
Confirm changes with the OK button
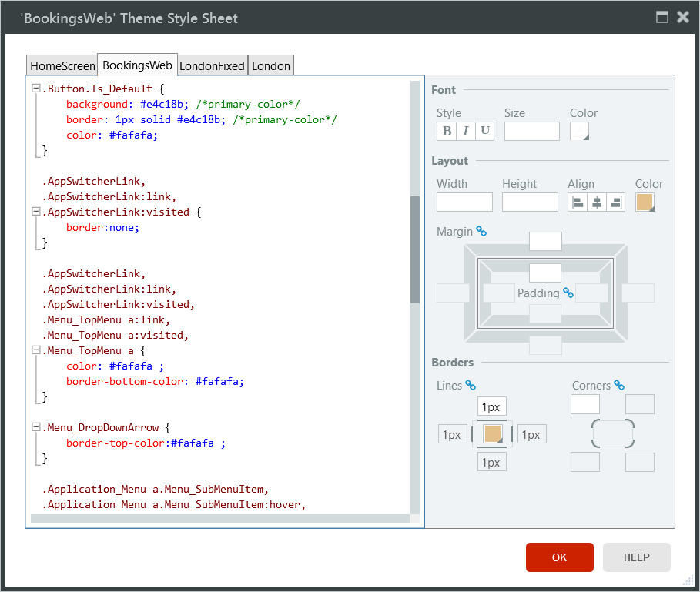coord(559,557)
